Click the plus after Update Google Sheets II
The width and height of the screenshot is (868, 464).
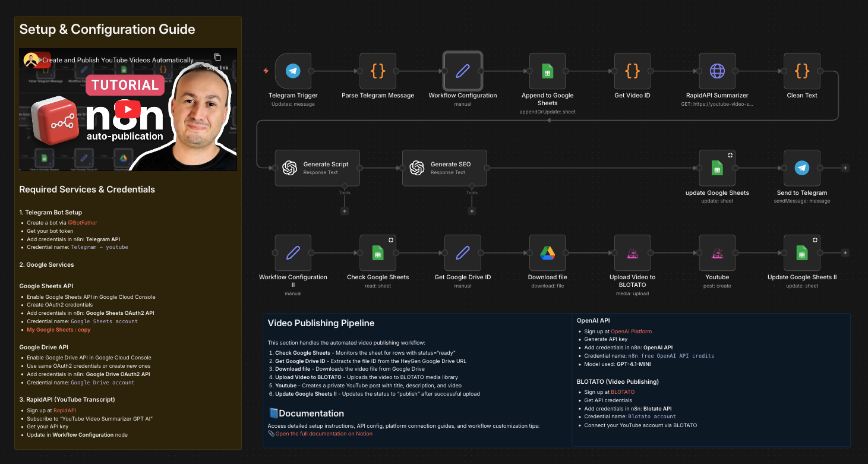click(845, 252)
